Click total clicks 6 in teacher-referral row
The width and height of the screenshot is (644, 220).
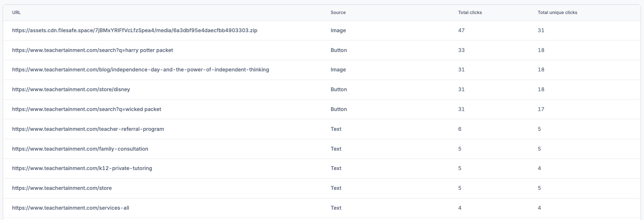pyautogui.click(x=460, y=129)
